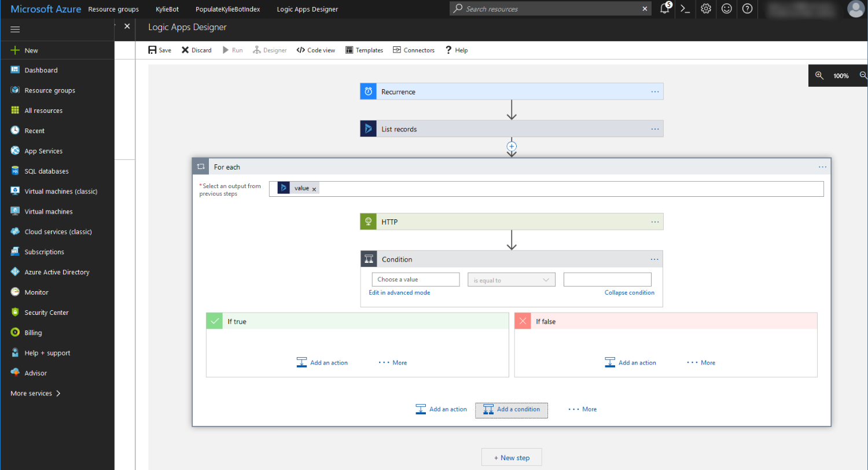The height and width of the screenshot is (470, 868).
Task: Open Condition step options ellipsis
Action: click(654, 259)
